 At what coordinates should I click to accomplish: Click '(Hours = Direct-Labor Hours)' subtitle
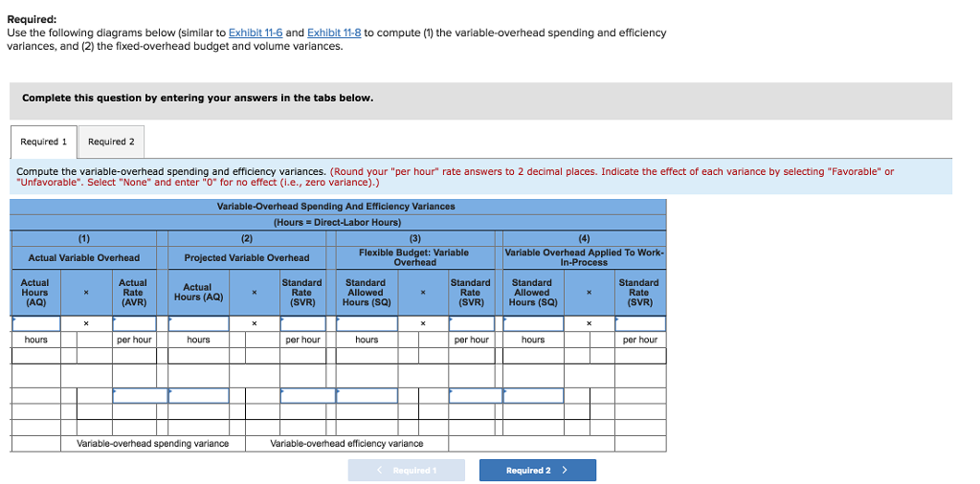[x=338, y=222]
